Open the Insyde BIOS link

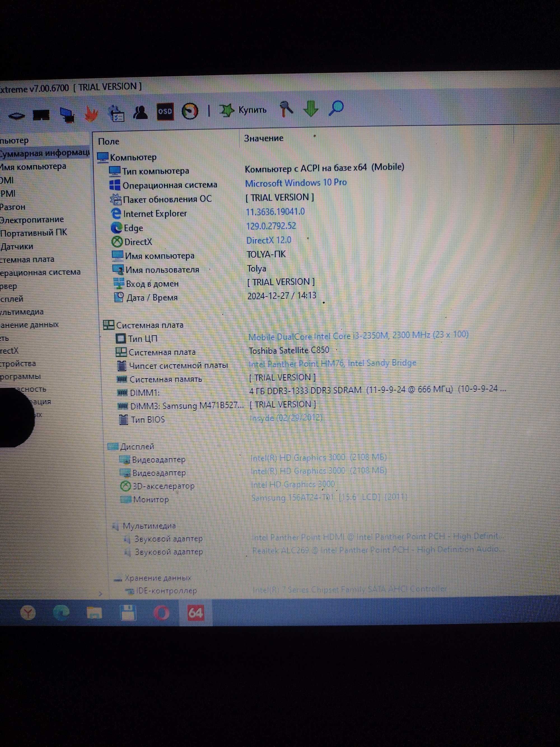click(x=286, y=418)
